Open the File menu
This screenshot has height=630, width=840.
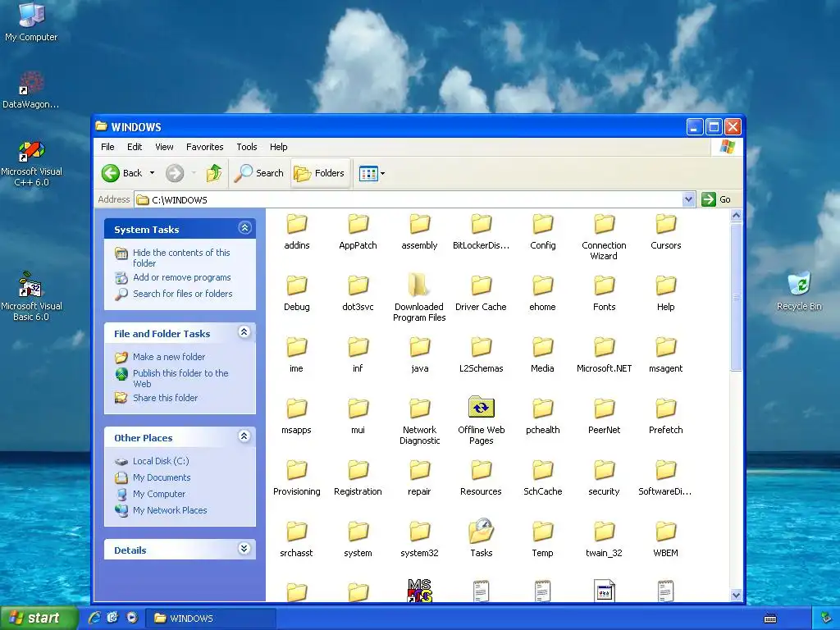(107, 147)
